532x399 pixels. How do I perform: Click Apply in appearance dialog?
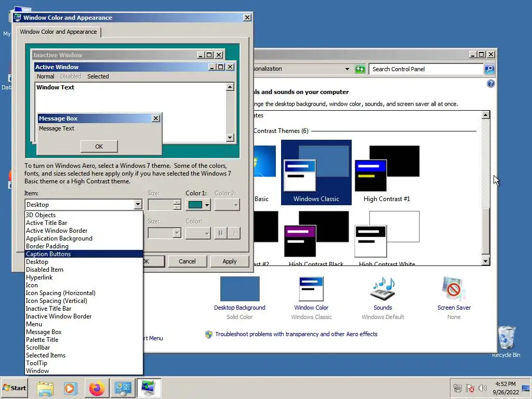click(230, 261)
